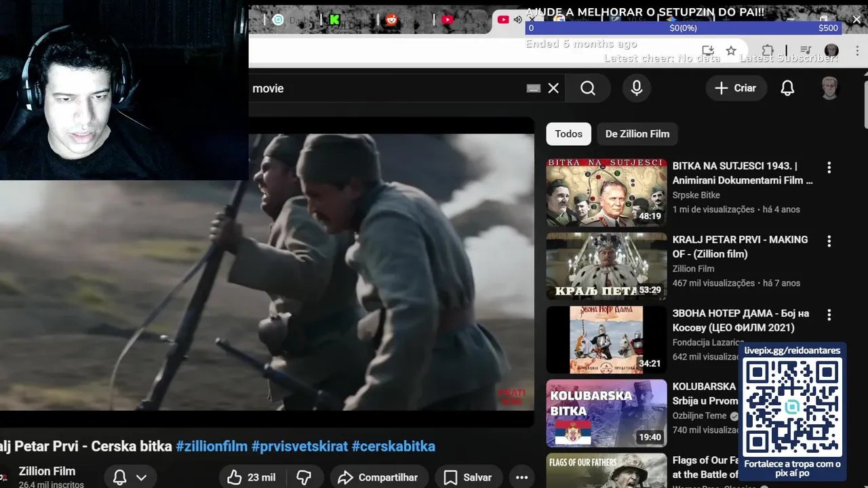Image resolution: width=868 pixels, height=488 pixels.
Task: Click the Compartilhar share button
Action: coord(378,477)
